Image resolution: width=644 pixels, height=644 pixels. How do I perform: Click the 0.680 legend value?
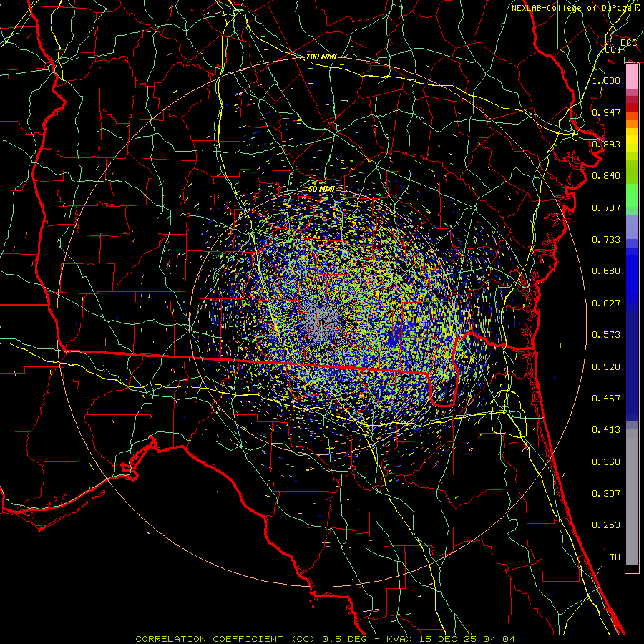pyautogui.click(x=606, y=271)
